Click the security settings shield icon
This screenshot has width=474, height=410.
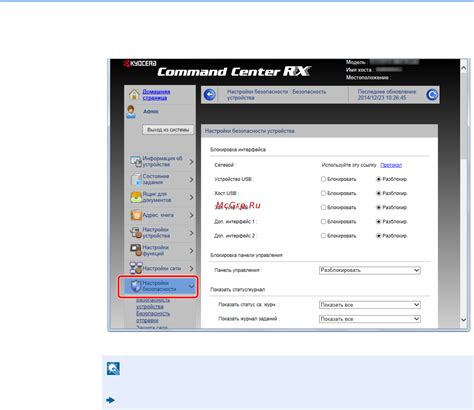(136, 286)
